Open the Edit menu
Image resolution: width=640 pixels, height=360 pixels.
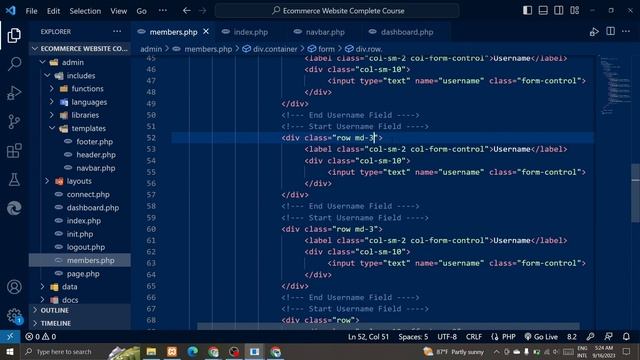click(x=53, y=11)
